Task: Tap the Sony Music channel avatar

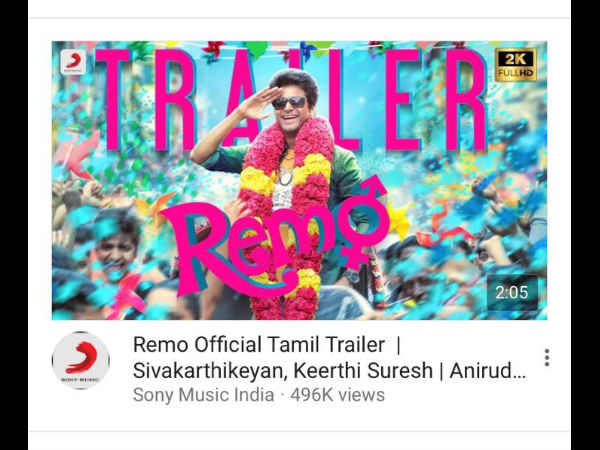Action: coord(81,360)
